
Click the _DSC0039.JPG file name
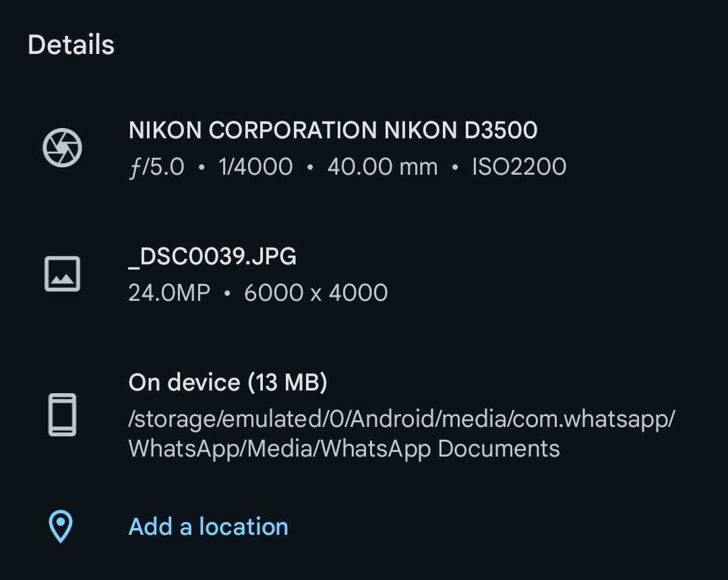pos(212,257)
